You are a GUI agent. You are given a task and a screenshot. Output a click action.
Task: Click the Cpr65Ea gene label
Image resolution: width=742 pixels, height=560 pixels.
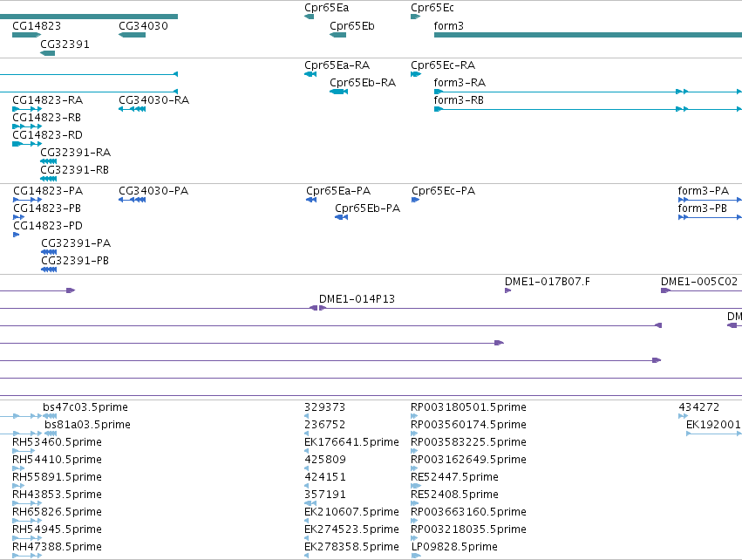[326, 8]
